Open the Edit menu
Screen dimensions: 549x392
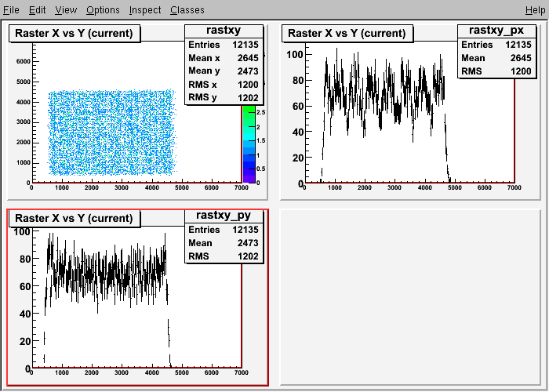[x=37, y=9]
